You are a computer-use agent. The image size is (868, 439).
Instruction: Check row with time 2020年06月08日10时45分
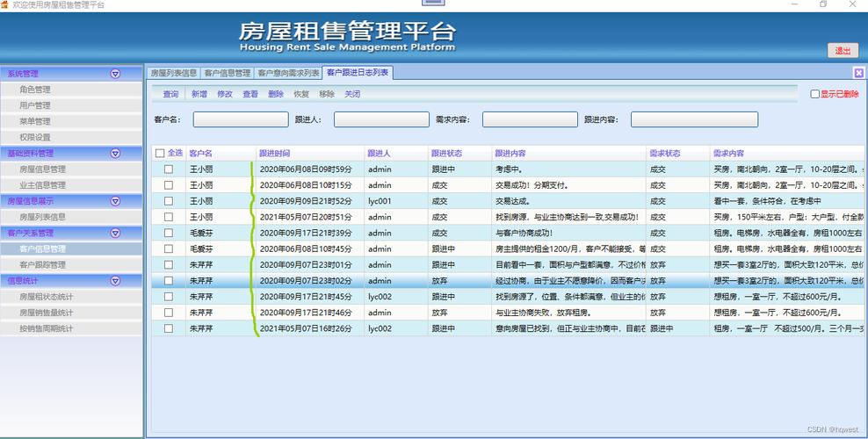[x=169, y=249]
